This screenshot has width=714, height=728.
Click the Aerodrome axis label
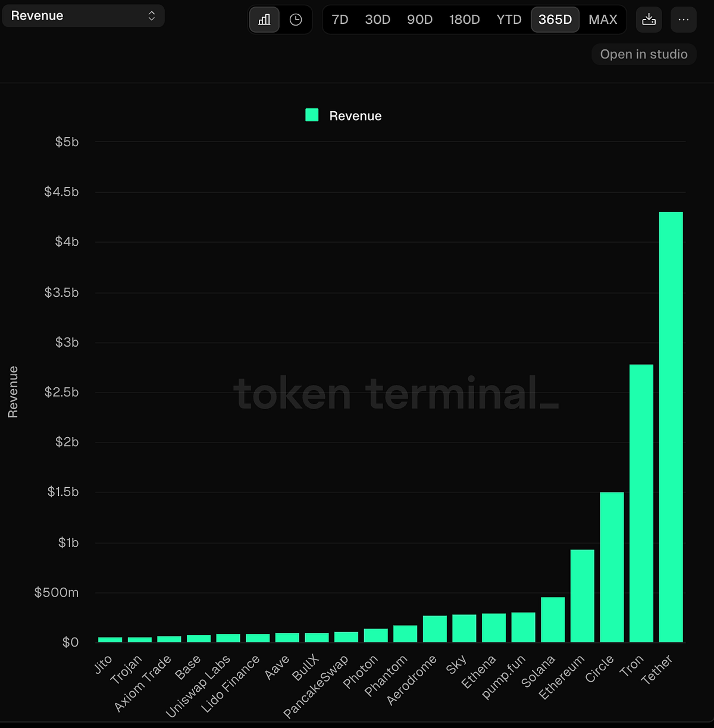pos(412,680)
